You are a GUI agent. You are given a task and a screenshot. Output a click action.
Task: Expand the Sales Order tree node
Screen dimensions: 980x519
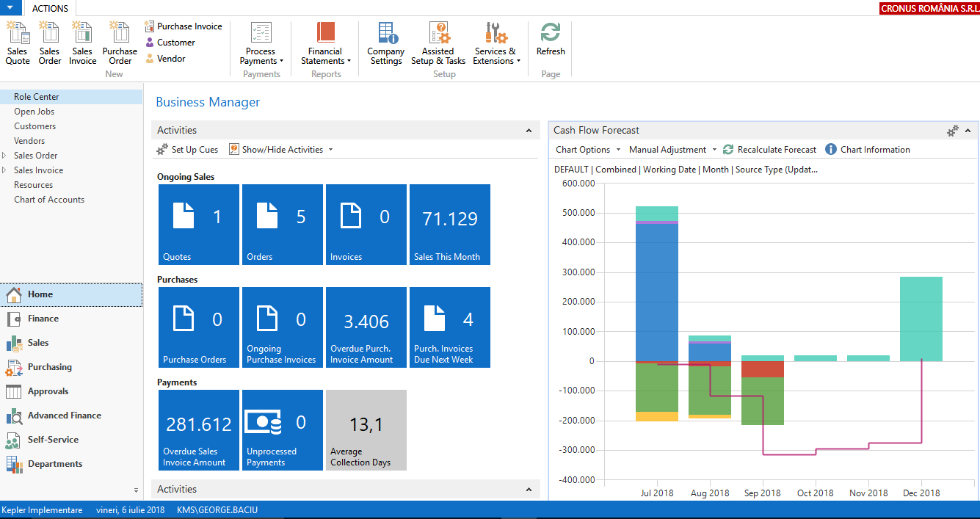pos(5,156)
